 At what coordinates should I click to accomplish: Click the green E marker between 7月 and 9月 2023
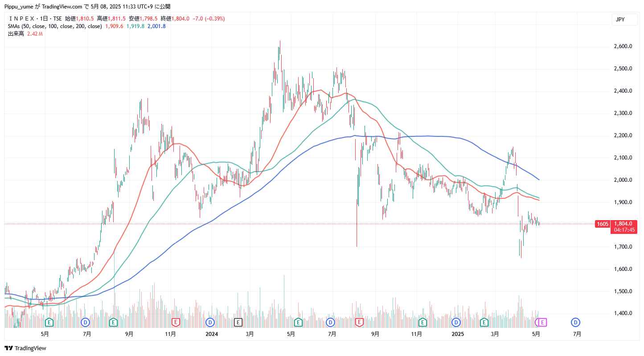[113, 322]
